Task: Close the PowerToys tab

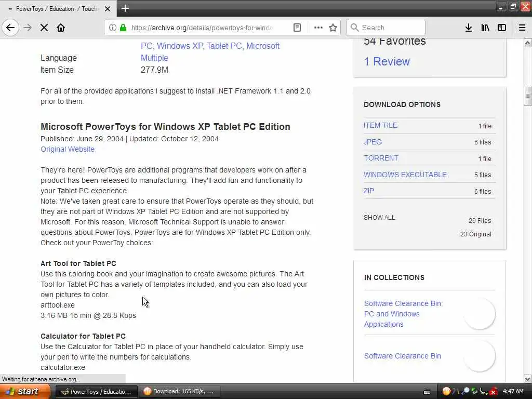Action: 108,9
